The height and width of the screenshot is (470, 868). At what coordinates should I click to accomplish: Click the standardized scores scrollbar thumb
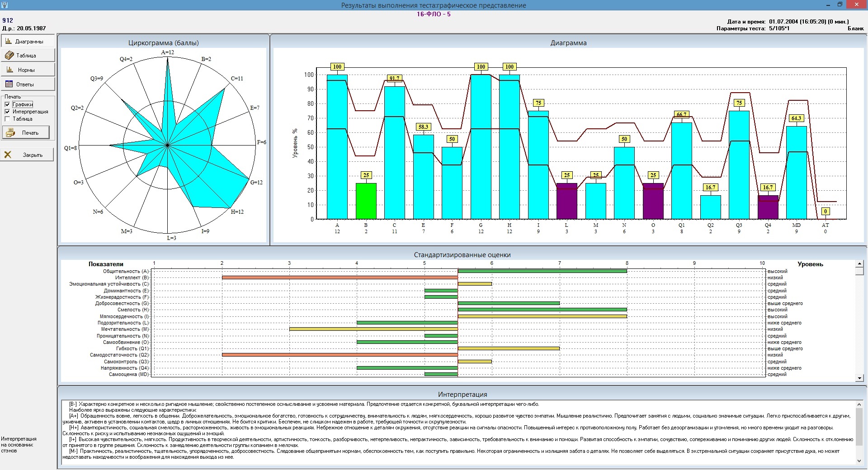coord(859,271)
